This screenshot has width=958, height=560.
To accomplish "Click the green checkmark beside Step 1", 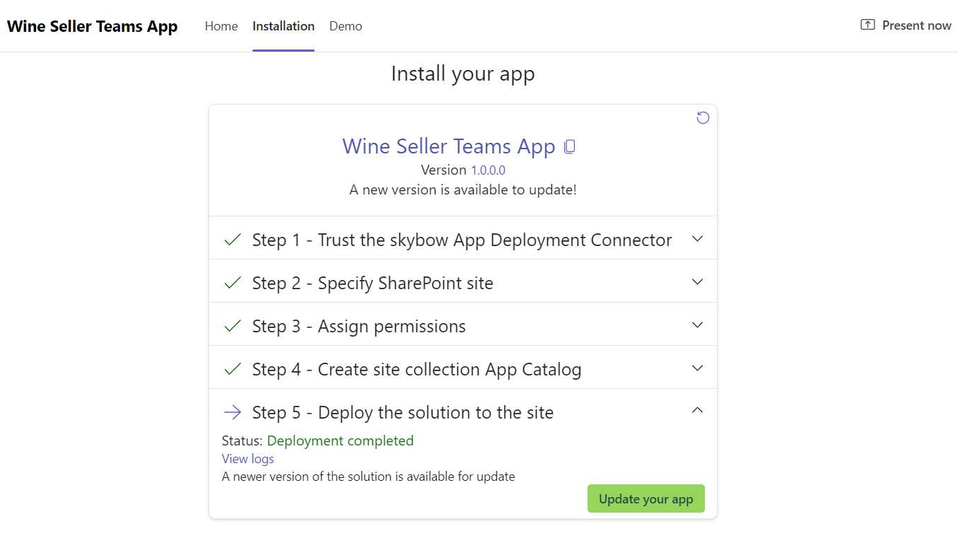I will pyautogui.click(x=233, y=240).
